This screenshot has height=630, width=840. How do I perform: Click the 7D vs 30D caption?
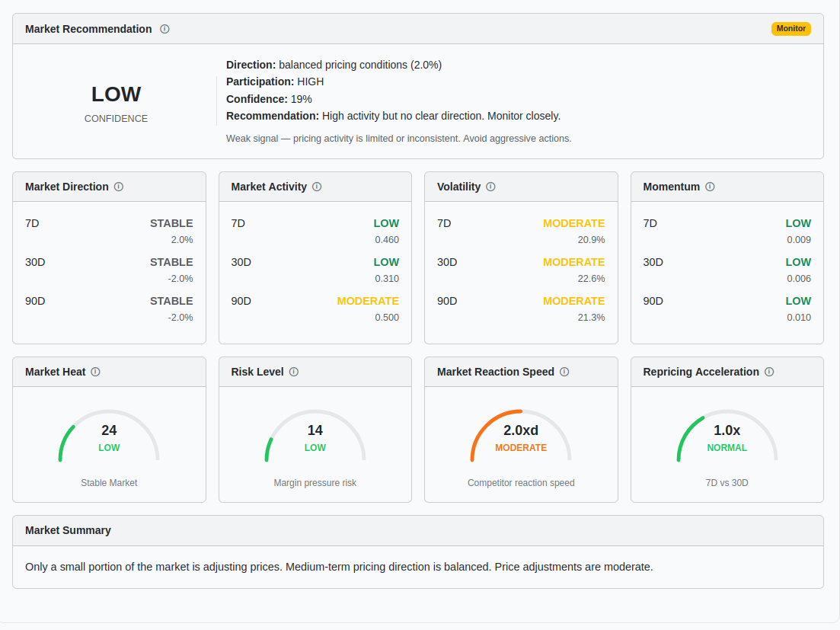(727, 483)
